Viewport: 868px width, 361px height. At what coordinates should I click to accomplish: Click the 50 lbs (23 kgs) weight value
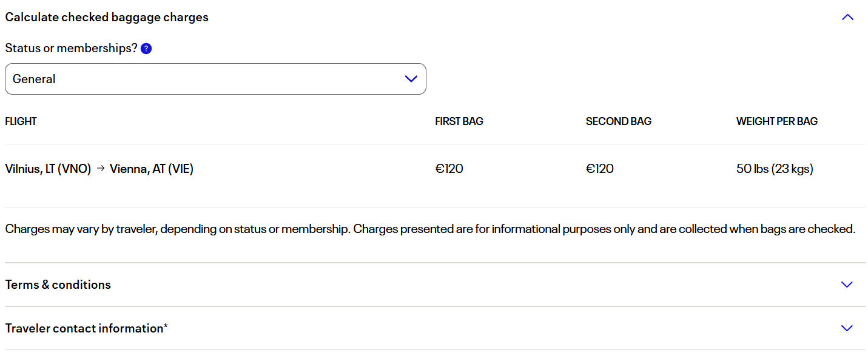(x=775, y=169)
